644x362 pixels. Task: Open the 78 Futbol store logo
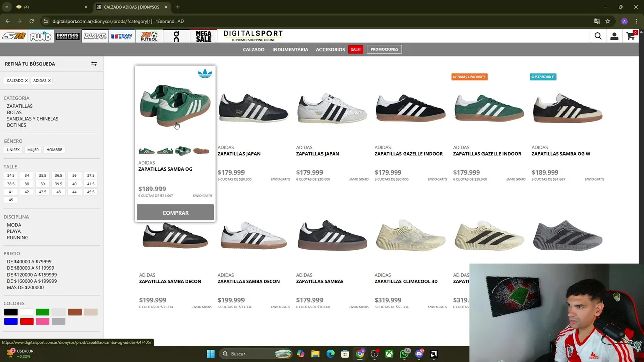149,36
